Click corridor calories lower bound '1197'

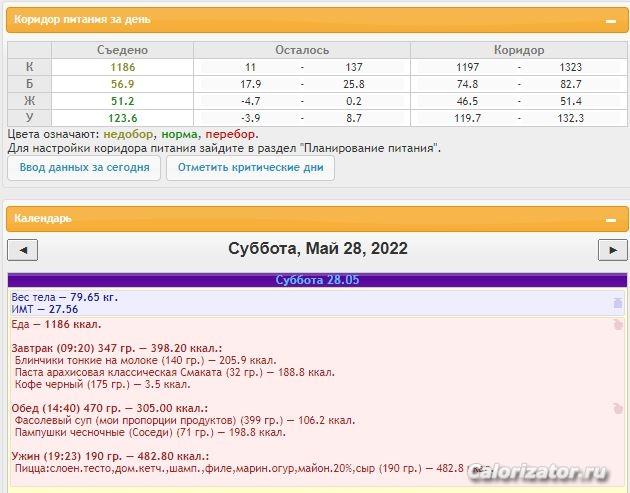[x=468, y=67]
